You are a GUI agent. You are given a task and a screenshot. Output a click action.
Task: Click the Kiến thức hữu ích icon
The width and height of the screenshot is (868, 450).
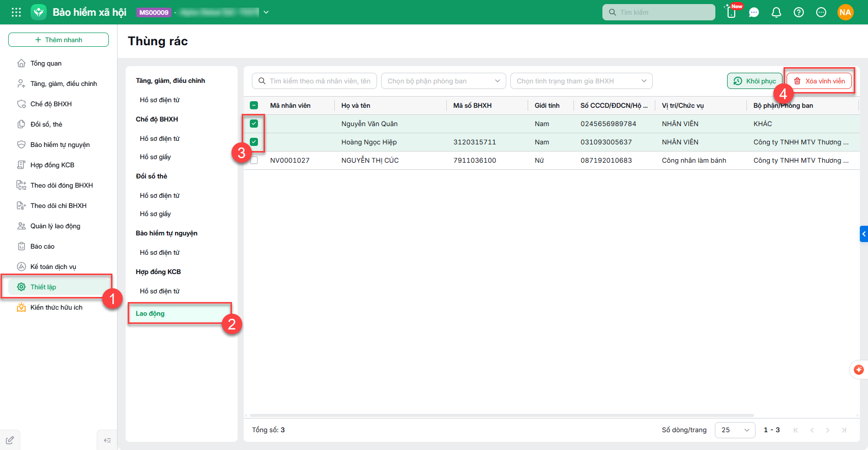21,307
